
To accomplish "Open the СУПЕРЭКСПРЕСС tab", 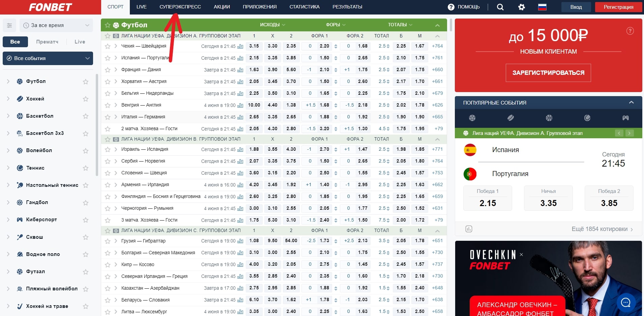I will pyautogui.click(x=180, y=7).
